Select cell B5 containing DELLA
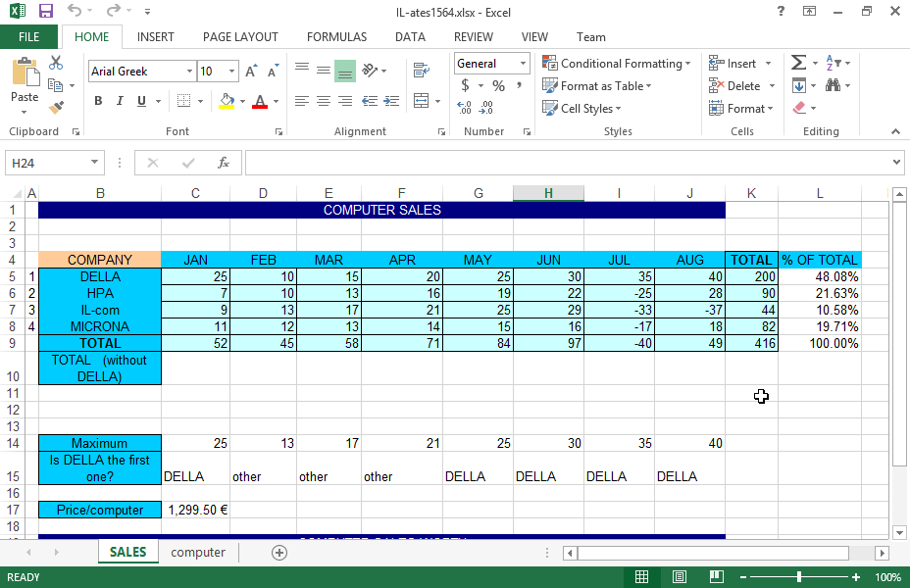This screenshot has width=910, height=588. click(99, 276)
